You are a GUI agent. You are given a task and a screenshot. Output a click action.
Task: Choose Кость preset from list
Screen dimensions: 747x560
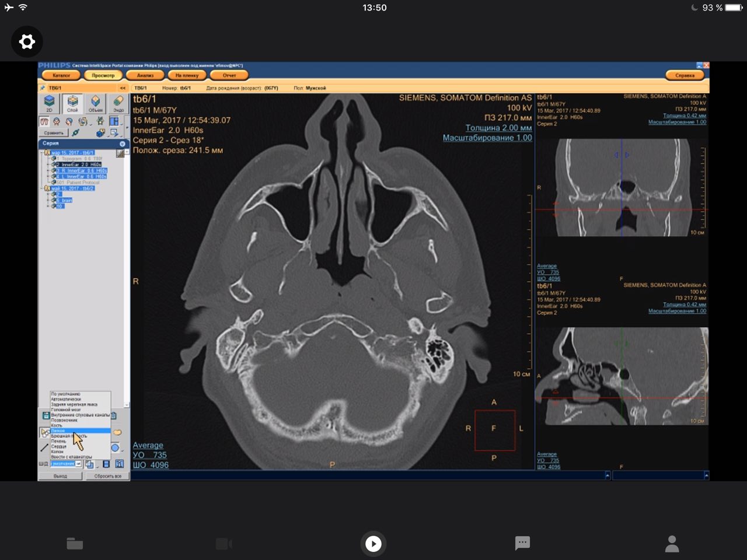[x=80, y=425]
